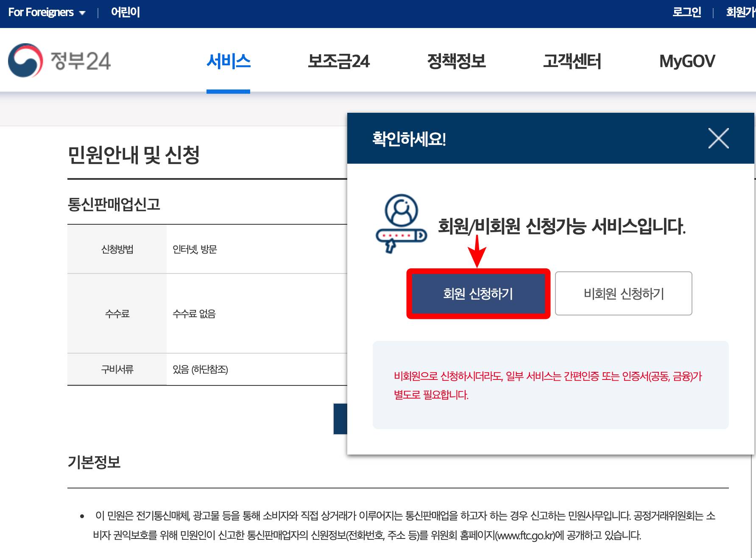Go to the MyGOV page
The image size is (756, 558).
tap(687, 61)
